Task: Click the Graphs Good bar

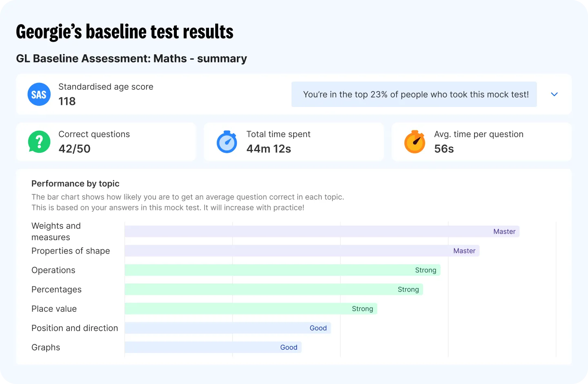Action: [213, 347]
